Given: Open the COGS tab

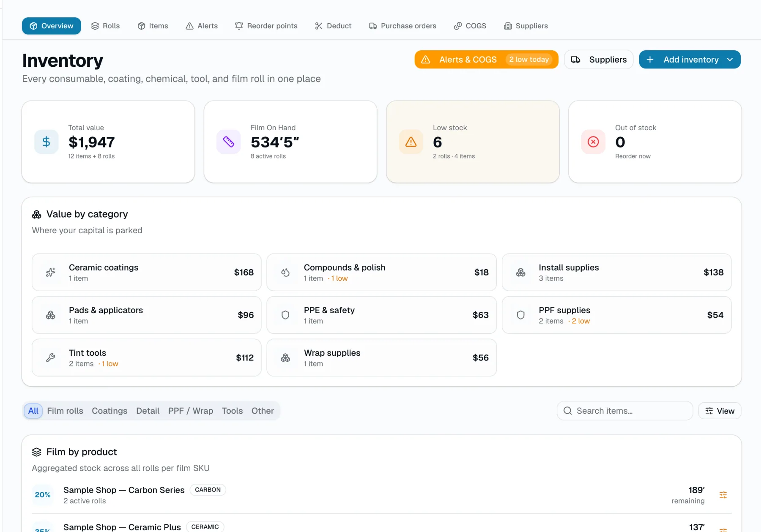Looking at the screenshot, I should 470,26.
